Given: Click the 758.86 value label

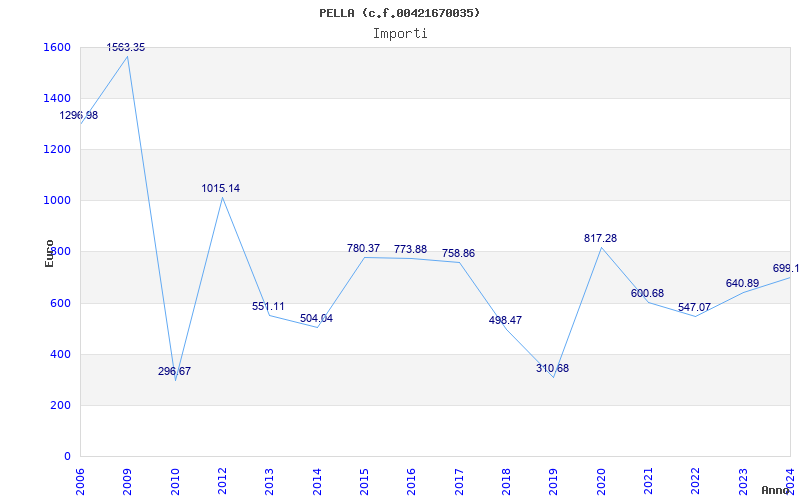Looking at the screenshot, I should pos(458,253).
